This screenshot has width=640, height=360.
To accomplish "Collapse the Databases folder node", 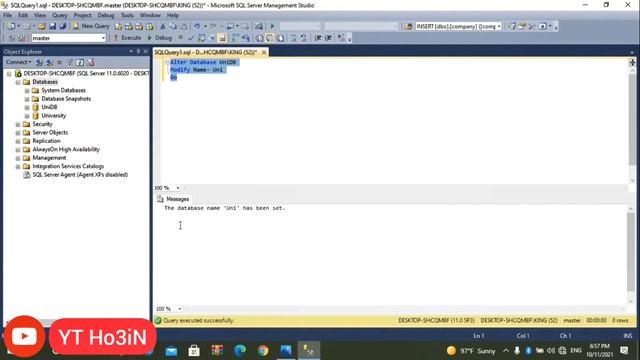I will [x=18, y=82].
